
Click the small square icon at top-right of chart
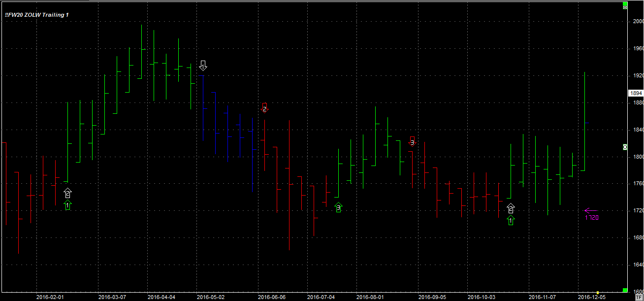click(625, 7)
